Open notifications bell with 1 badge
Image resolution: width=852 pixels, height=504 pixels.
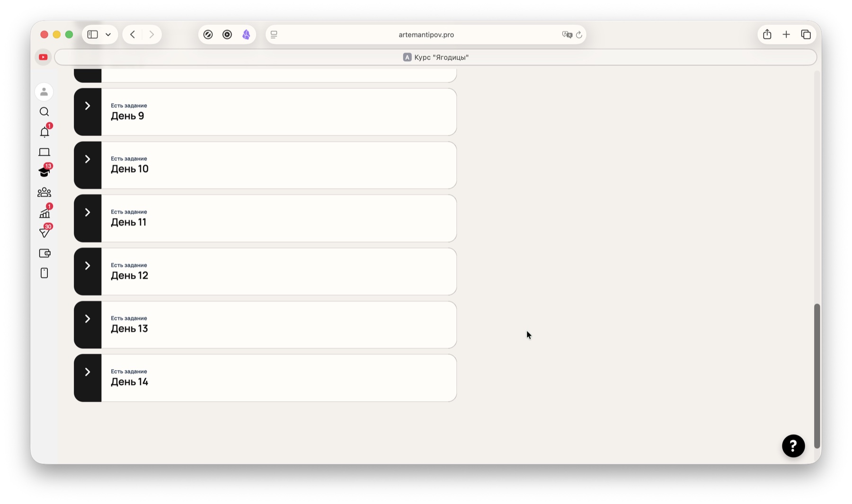(x=44, y=132)
